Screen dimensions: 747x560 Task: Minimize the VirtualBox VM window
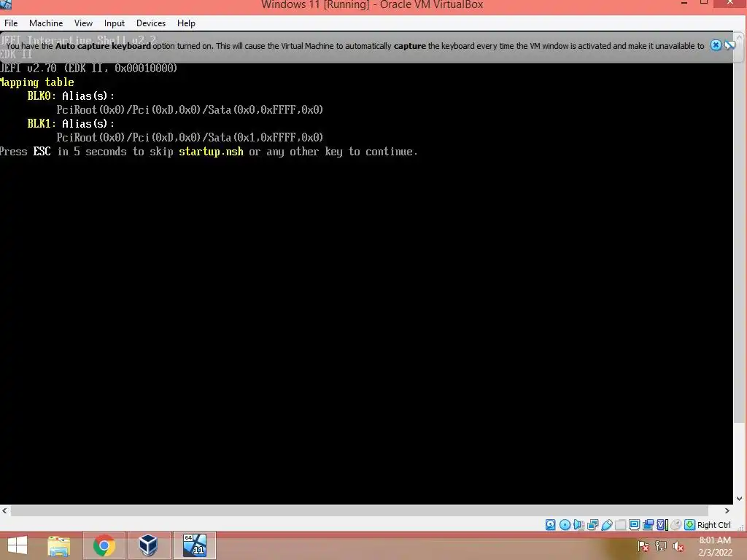pos(684,4)
